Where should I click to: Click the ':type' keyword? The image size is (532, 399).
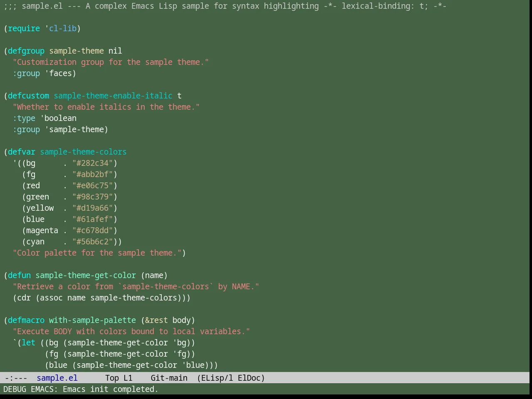24,118
